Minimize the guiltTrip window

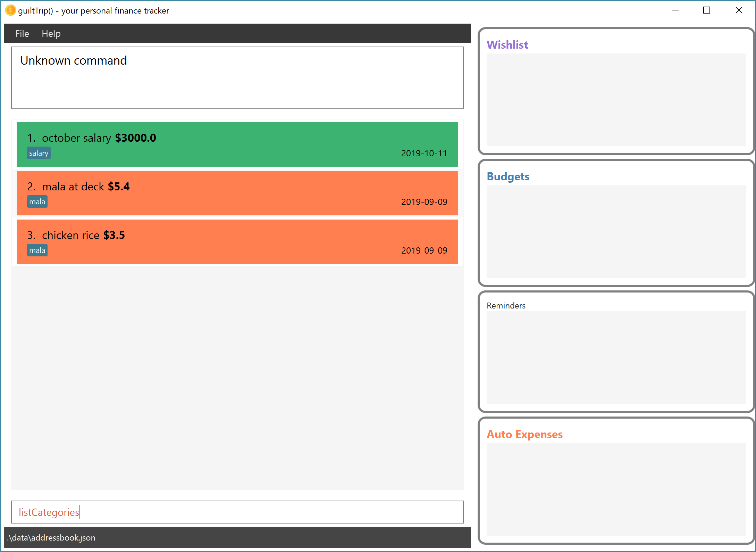675,10
